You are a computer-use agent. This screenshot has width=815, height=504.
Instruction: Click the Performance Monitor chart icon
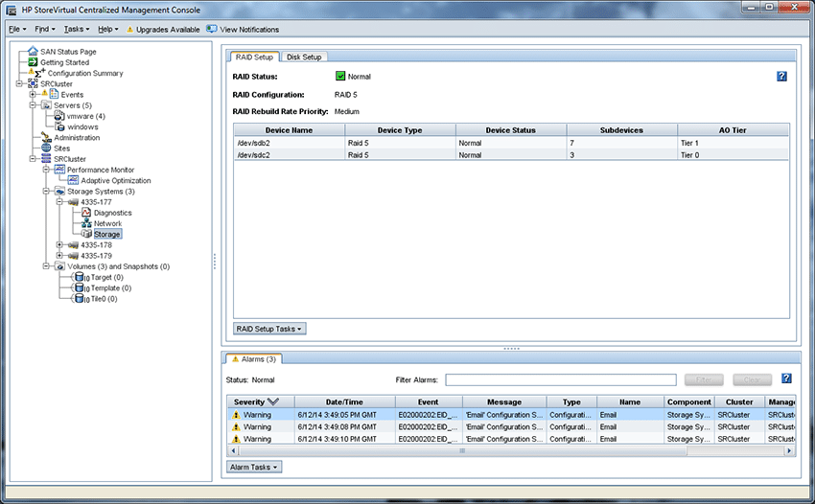pyautogui.click(x=59, y=170)
